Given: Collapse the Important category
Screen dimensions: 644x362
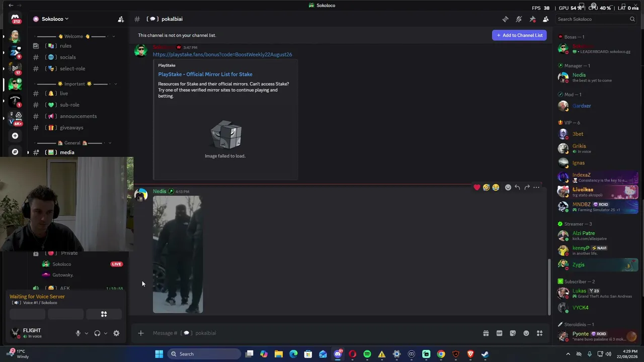Looking at the screenshot, I should pos(75,84).
